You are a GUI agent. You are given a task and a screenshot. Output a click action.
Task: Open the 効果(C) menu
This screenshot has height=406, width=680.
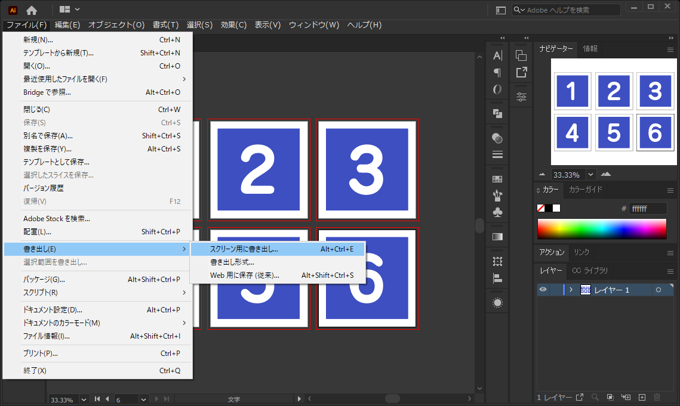tap(233, 25)
